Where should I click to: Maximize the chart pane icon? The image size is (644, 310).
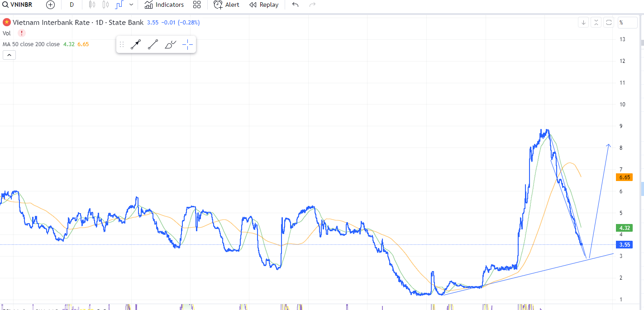coord(609,23)
